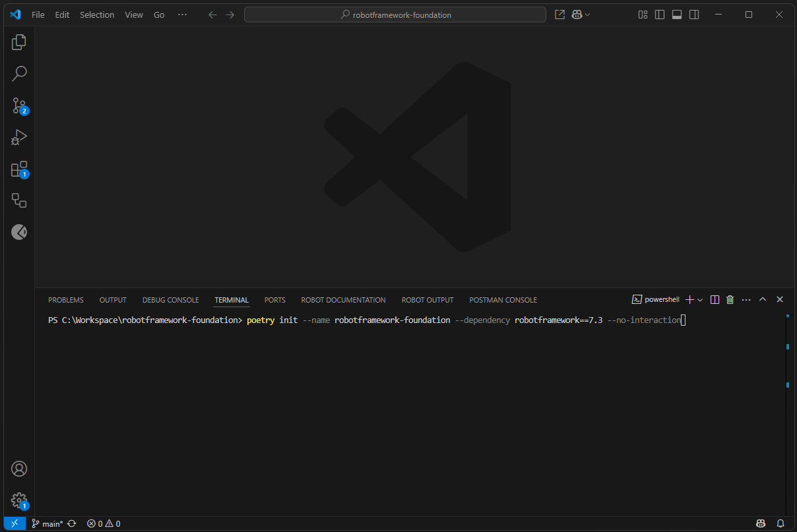Open the Search view in activity bar
The width and height of the screenshot is (797, 532).
[x=19, y=74]
